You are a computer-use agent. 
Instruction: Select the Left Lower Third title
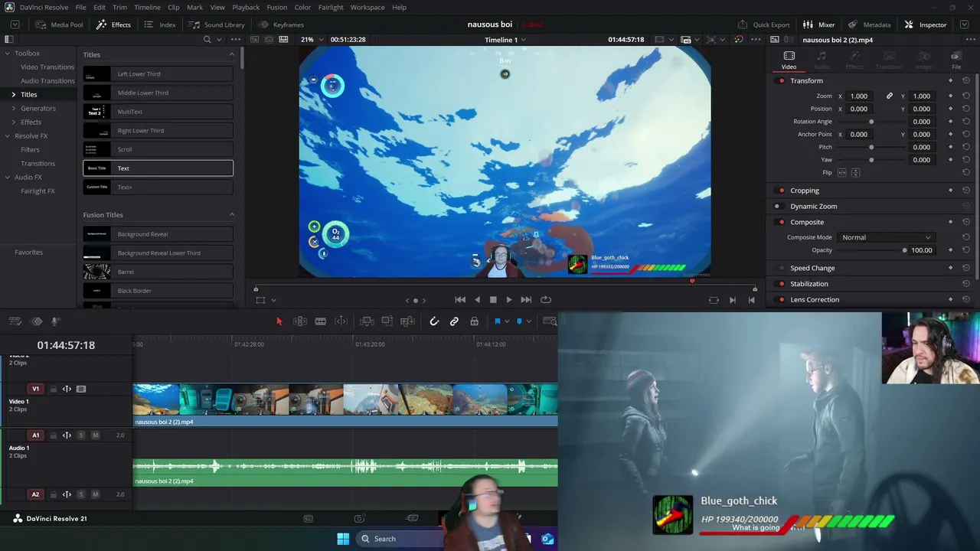[x=158, y=74]
